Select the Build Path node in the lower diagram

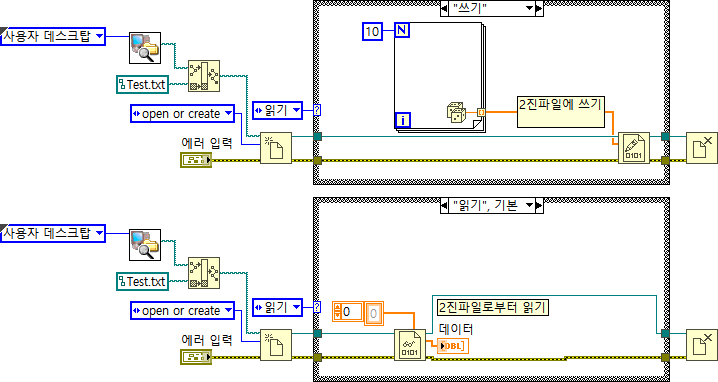click(204, 273)
